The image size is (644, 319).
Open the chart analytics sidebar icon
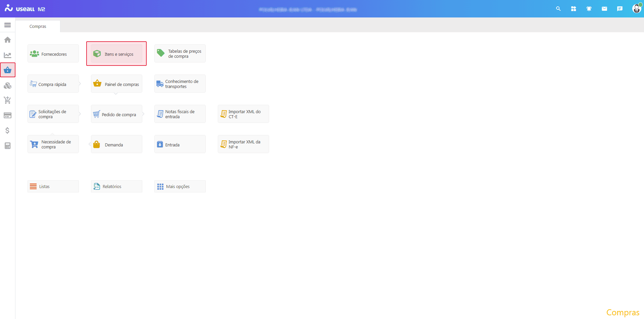[7, 55]
